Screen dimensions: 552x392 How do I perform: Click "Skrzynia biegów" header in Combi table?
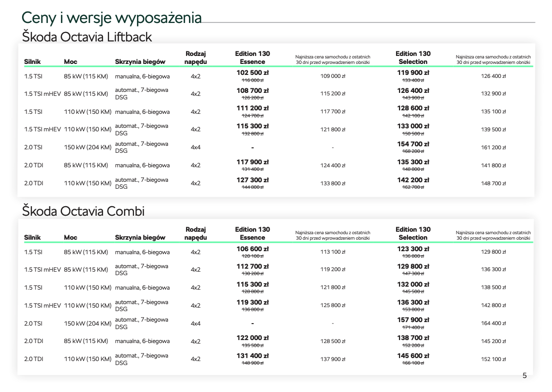(x=140, y=238)
